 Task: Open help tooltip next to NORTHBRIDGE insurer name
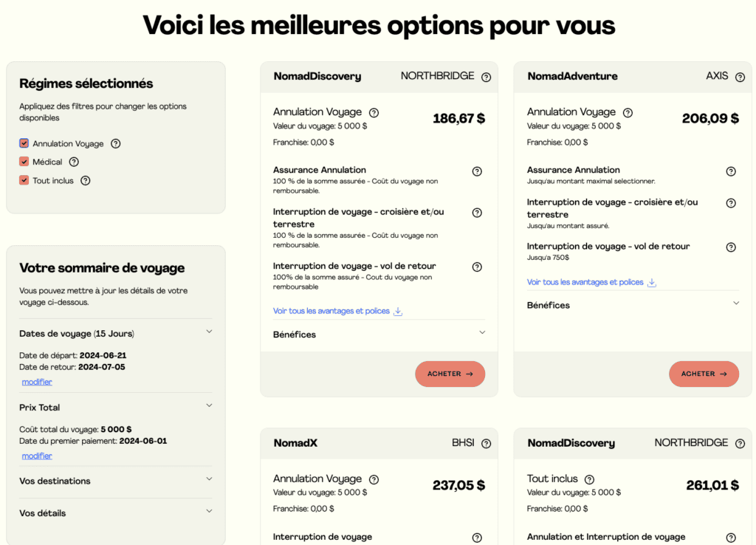point(486,76)
